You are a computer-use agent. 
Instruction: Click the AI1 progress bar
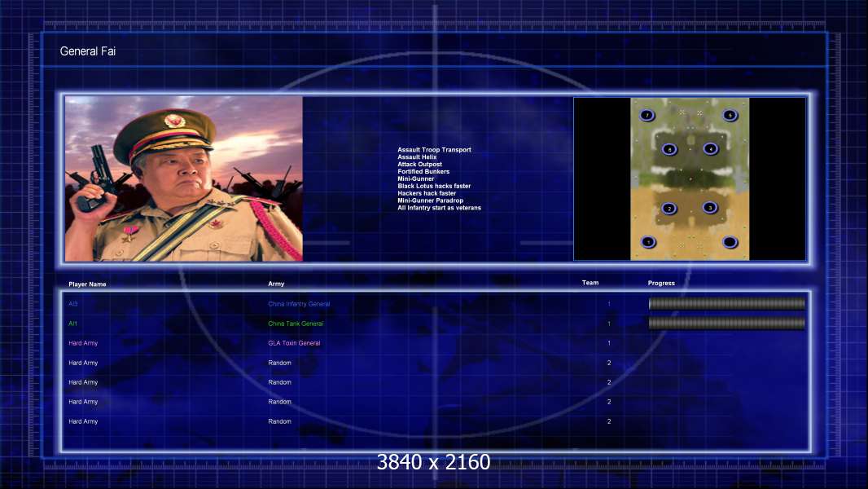point(727,323)
